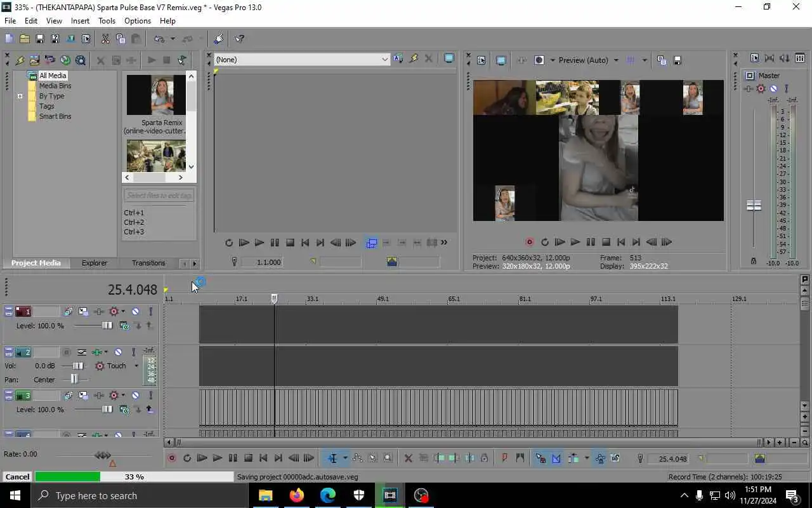Click the track 2 Pan slider handle

click(74, 379)
